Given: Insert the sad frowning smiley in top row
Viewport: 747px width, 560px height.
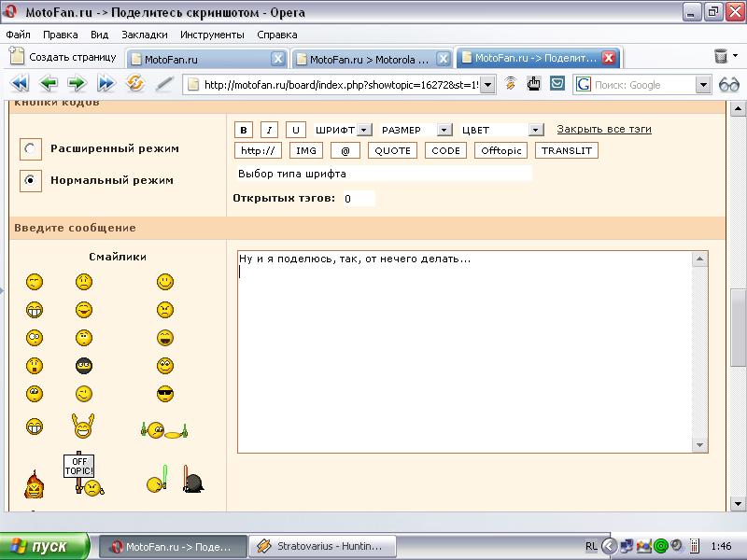Looking at the screenshot, I should [x=84, y=282].
